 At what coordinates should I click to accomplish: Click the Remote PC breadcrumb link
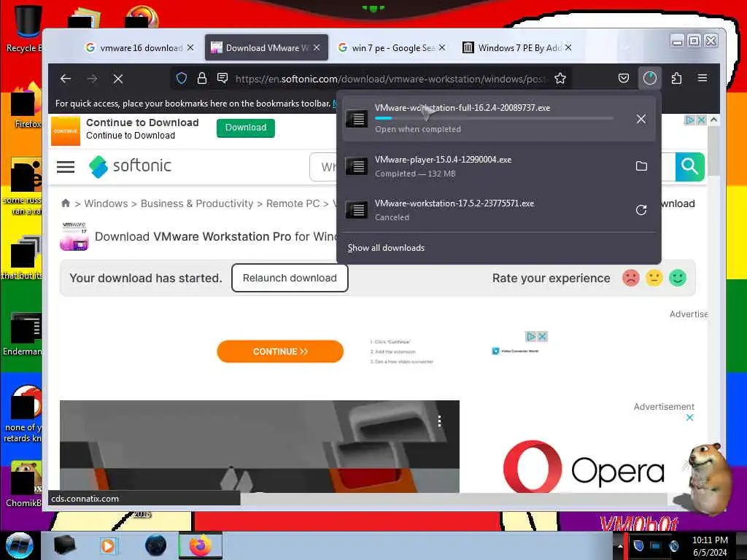(x=293, y=204)
